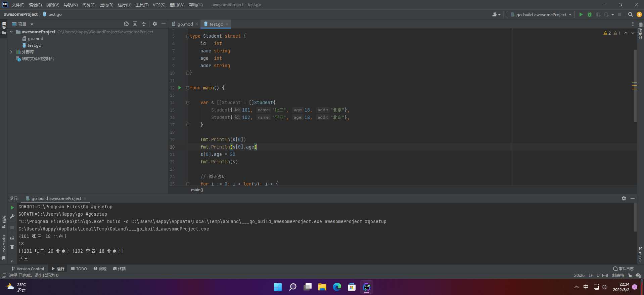Go to next highlighted error arrow
Image resolution: width=644 pixels, height=295 pixels.
click(x=633, y=33)
